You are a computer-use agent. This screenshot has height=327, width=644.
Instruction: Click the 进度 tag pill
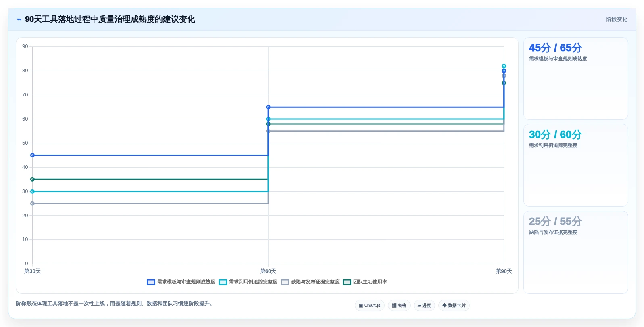424,305
